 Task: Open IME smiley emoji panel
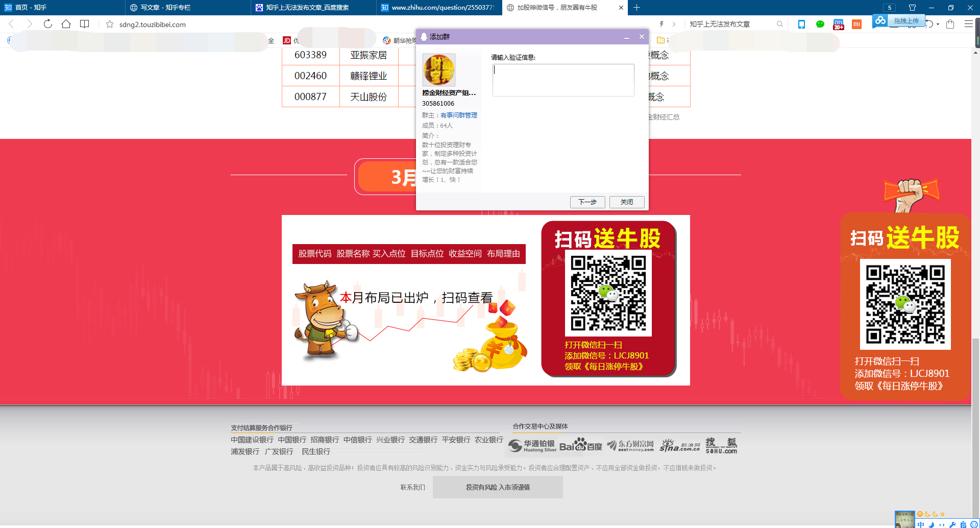pos(974,524)
